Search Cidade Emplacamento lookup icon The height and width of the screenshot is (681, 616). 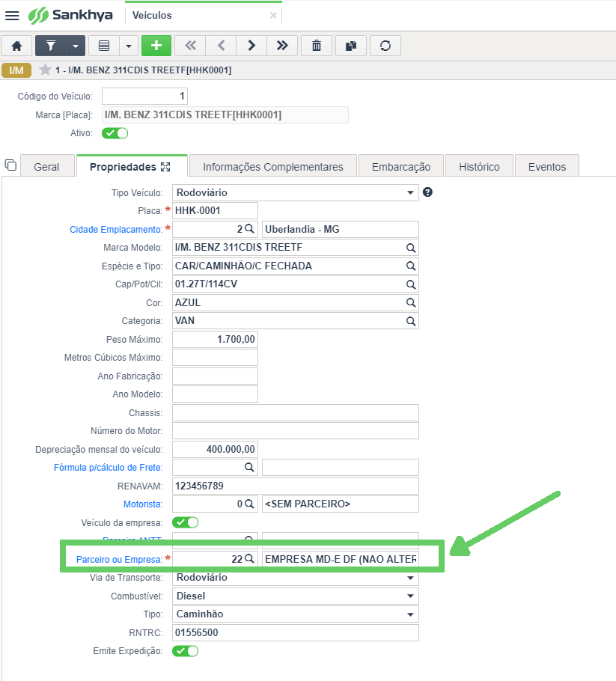(249, 229)
